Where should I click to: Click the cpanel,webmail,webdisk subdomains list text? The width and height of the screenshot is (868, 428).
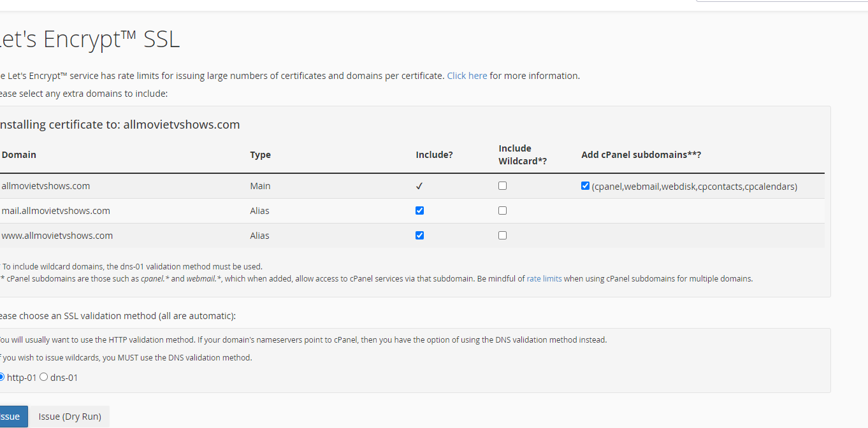coord(694,187)
